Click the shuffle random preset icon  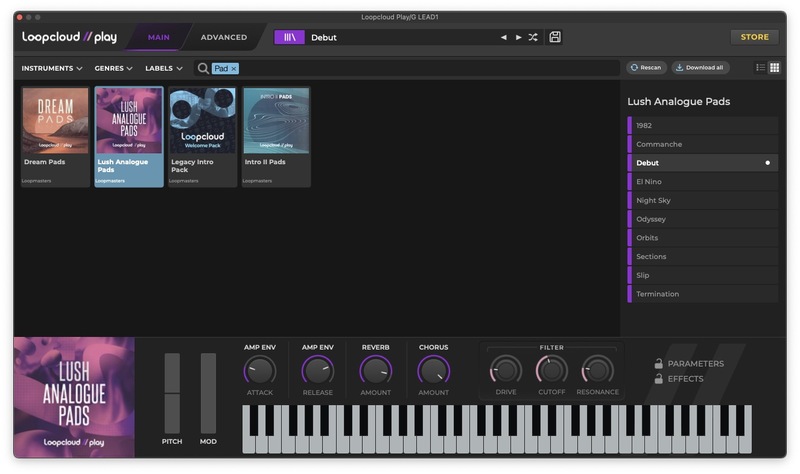pos(533,37)
